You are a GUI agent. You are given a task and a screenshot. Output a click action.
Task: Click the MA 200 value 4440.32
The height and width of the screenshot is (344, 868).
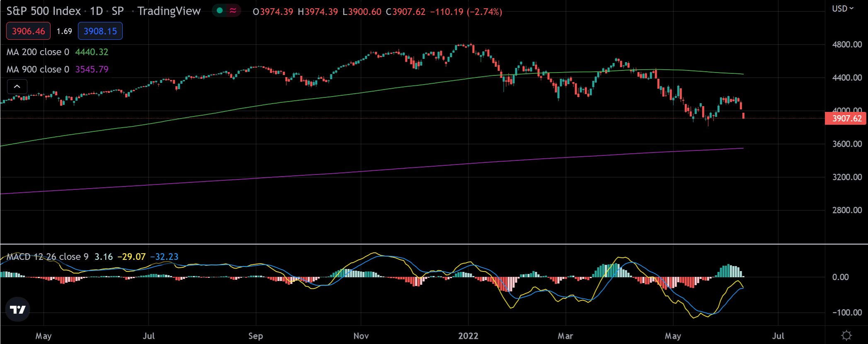click(92, 52)
